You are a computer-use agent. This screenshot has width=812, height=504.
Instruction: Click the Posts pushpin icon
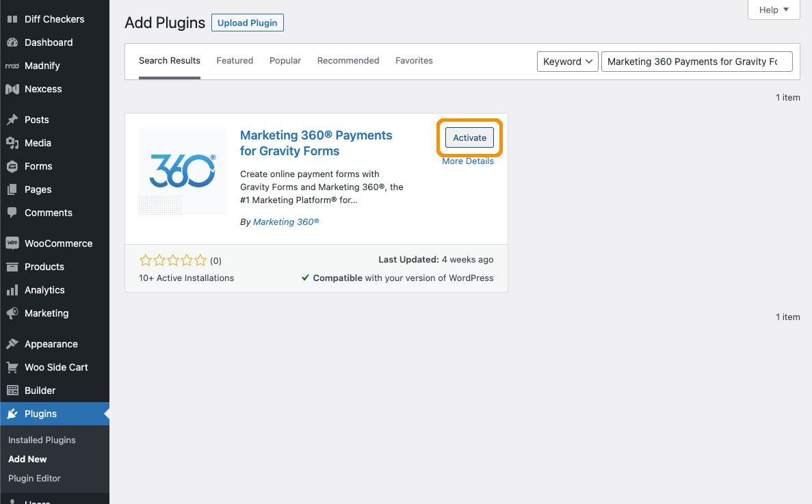tap(12, 120)
